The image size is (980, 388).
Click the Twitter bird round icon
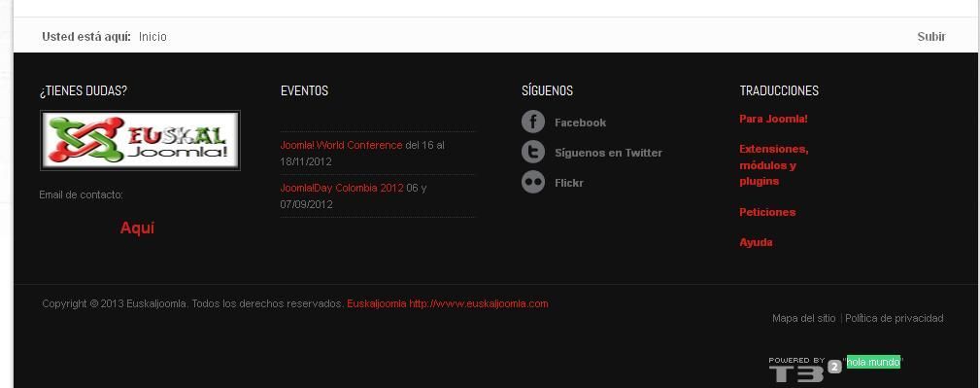533,152
